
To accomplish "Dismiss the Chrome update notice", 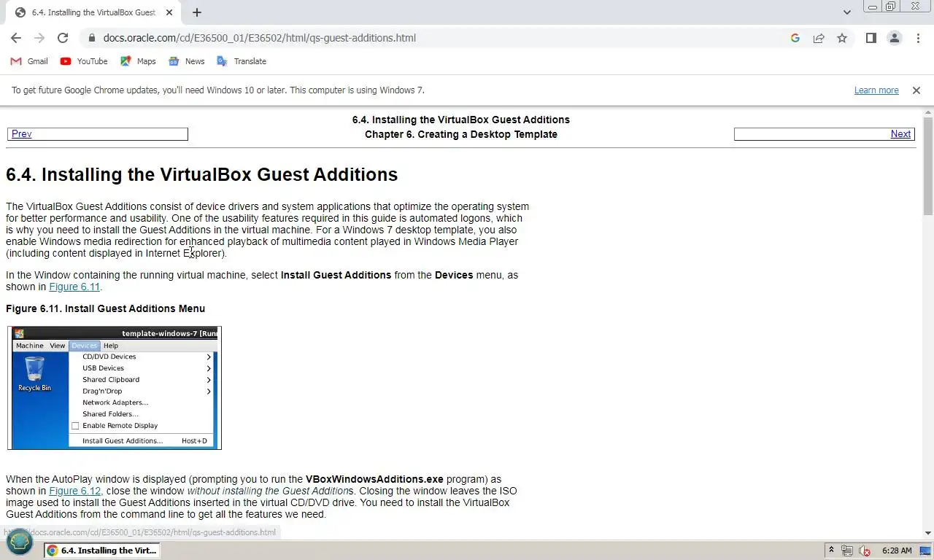I will pos(916,90).
